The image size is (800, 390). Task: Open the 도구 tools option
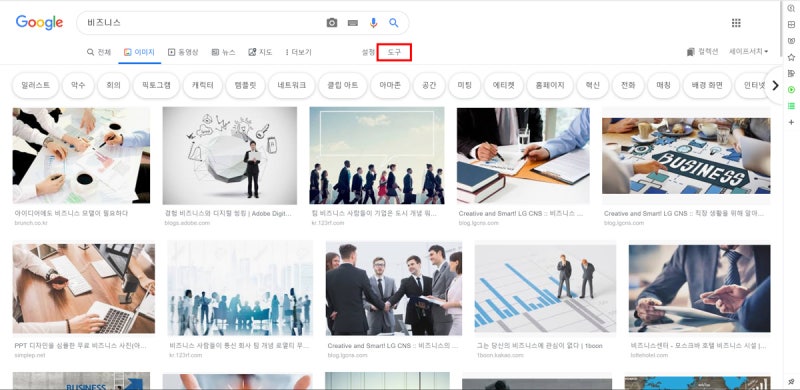(x=394, y=52)
